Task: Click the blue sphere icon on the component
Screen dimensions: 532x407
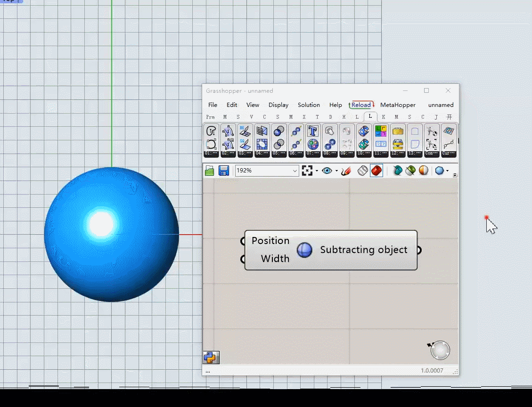Action: tap(304, 250)
